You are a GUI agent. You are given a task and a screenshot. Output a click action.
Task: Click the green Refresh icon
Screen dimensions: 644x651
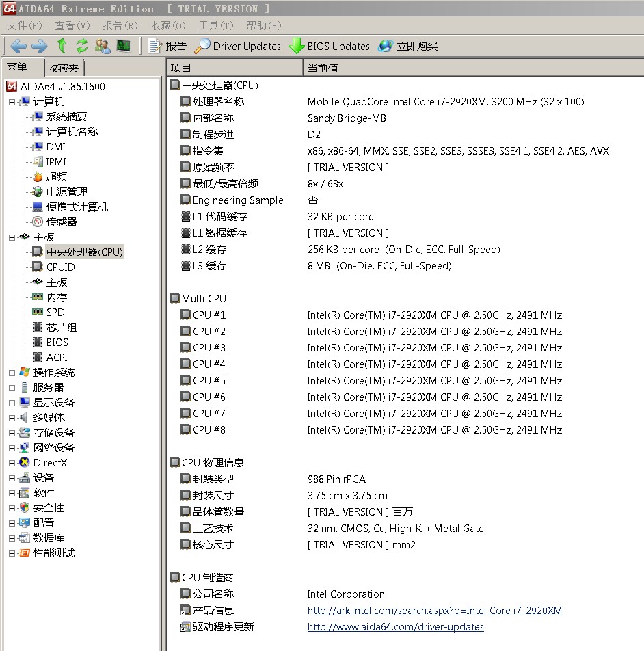(x=82, y=46)
